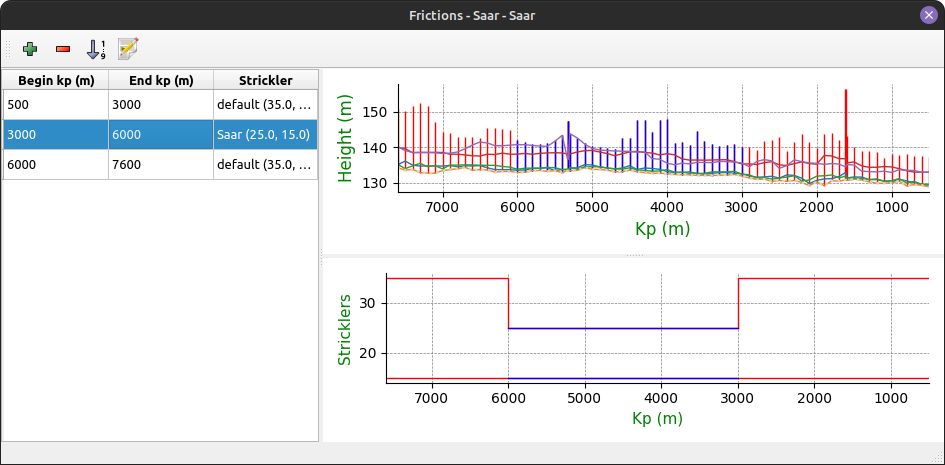The height and width of the screenshot is (465, 945).
Task: Open the edit Stricklers pencil icon
Action: [128, 48]
